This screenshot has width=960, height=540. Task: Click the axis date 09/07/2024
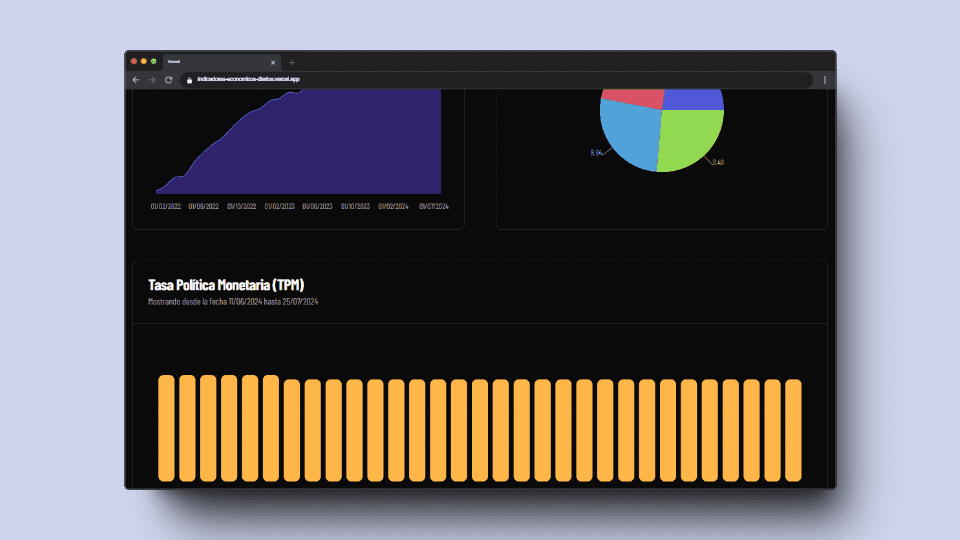(x=433, y=206)
